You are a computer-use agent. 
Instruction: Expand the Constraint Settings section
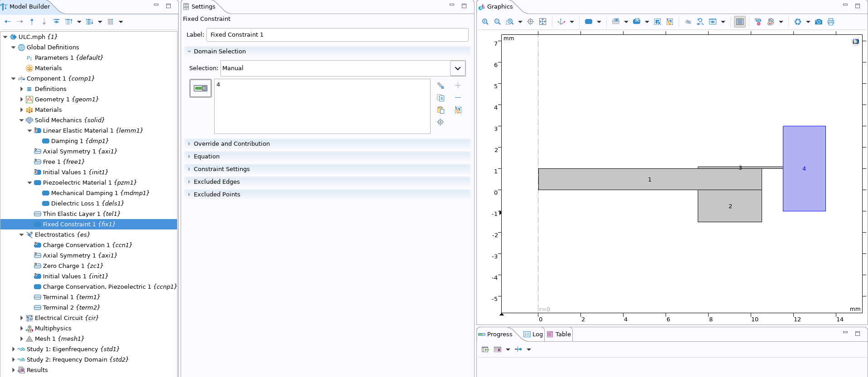221,169
